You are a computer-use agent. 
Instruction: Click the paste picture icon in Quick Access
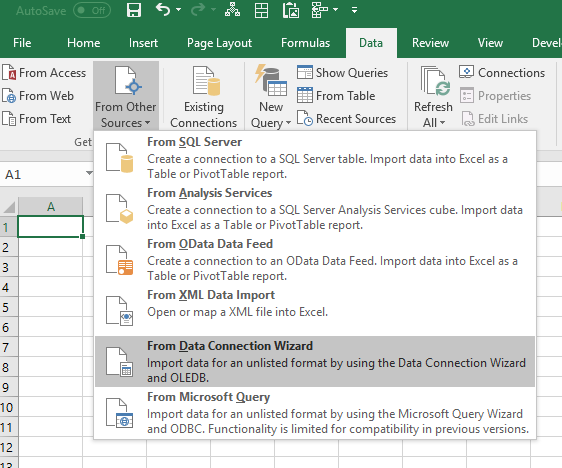coord(291,10)
